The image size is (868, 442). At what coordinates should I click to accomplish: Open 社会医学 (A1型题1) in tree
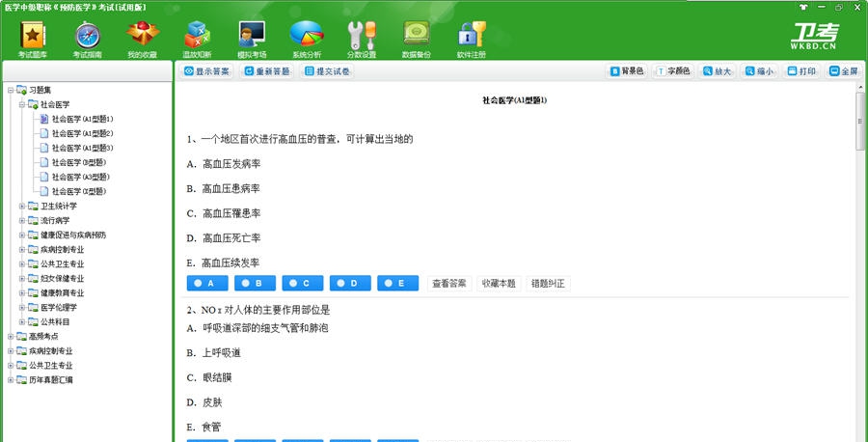(x=83, y=119)
